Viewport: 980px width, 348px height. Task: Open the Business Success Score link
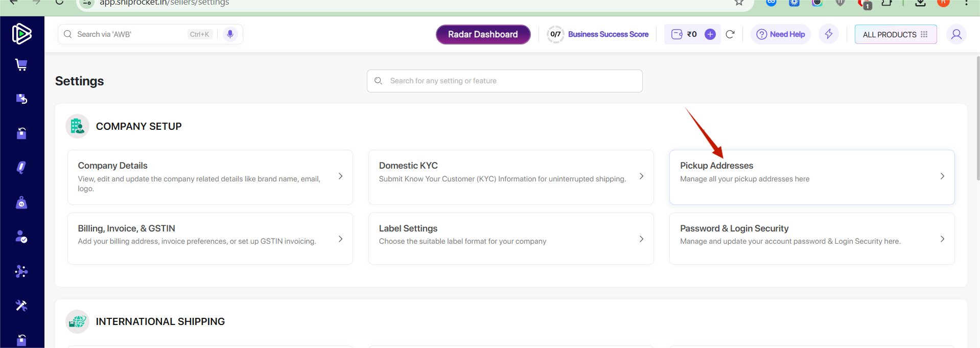[608, 34]
